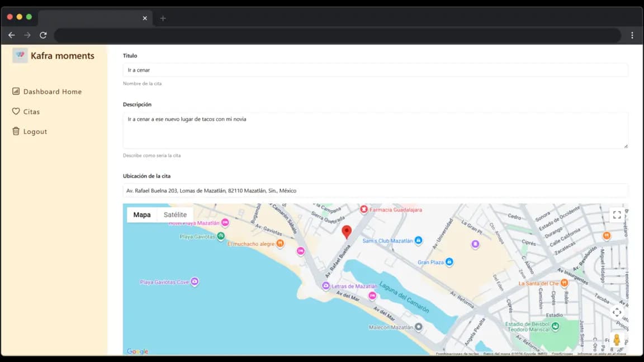644x362 pixels.
Task: Click the El muchacho alegre restaurant marker
Action: point(280,244)
